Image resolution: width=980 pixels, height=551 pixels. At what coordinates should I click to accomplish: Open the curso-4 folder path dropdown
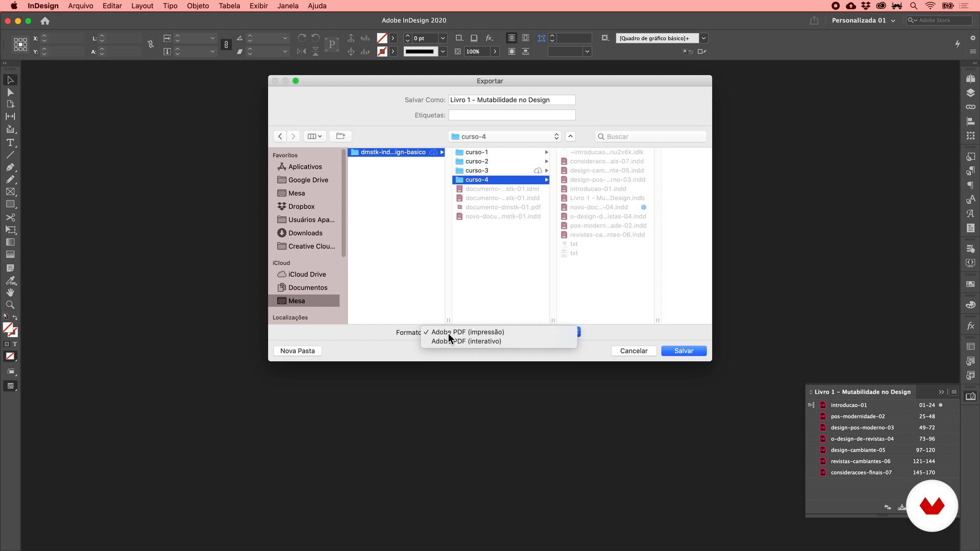(504, 136)
